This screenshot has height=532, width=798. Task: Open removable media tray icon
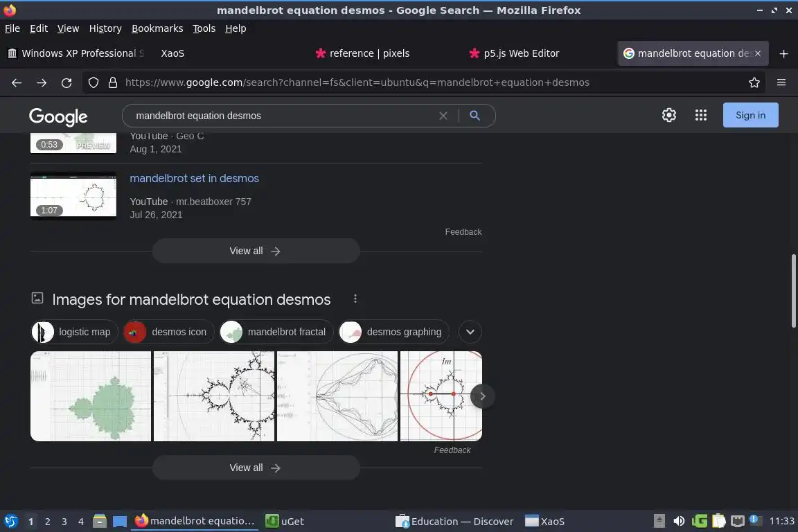point(659,521)
